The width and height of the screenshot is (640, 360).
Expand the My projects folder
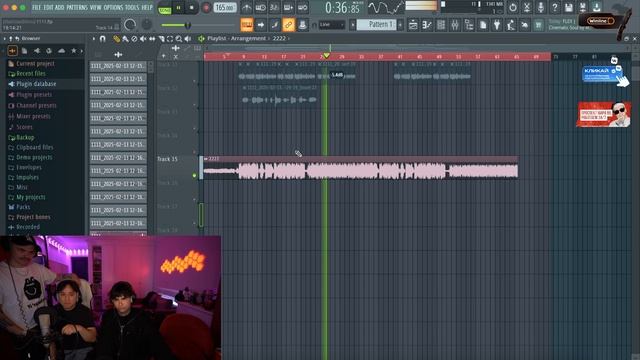click(27, 197)
